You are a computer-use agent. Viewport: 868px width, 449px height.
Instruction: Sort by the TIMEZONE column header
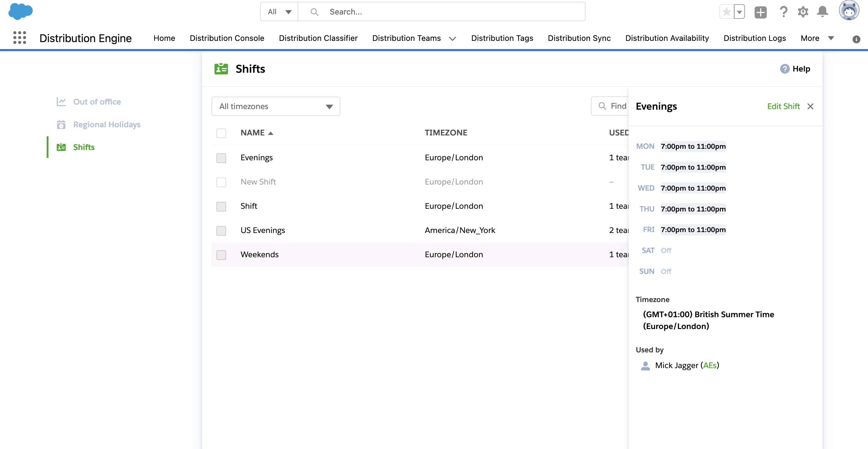click(446, 133)
